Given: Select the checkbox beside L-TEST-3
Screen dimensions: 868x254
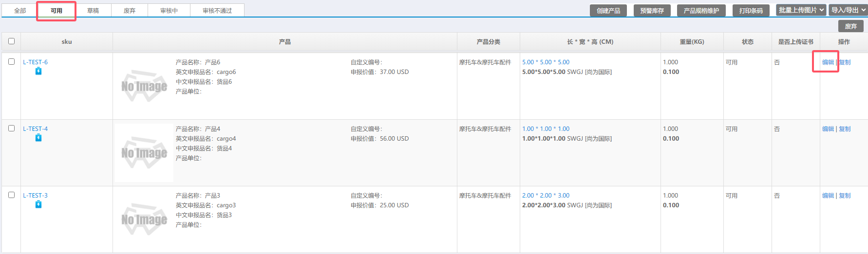Looking at the screenshot, I should [x=11, y=195].
